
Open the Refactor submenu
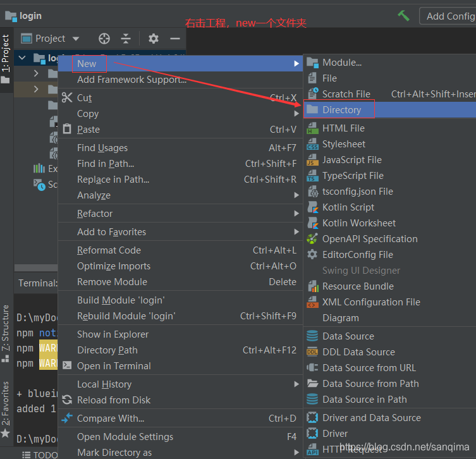tap(180, 214)
